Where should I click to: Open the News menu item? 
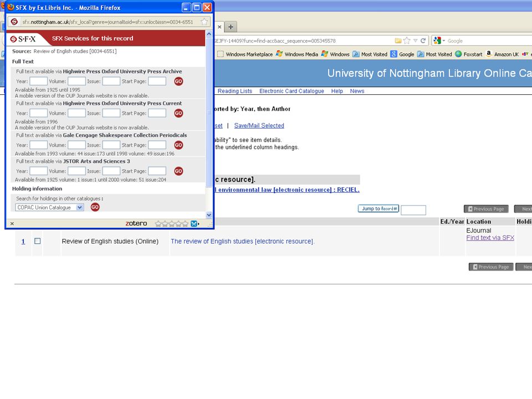[x=357, y=91]
